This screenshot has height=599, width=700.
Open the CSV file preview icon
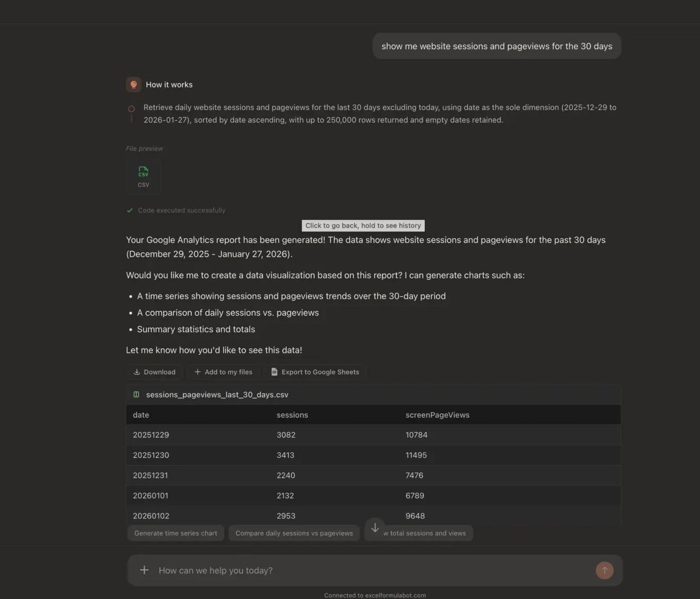click(x=143, y=176)
